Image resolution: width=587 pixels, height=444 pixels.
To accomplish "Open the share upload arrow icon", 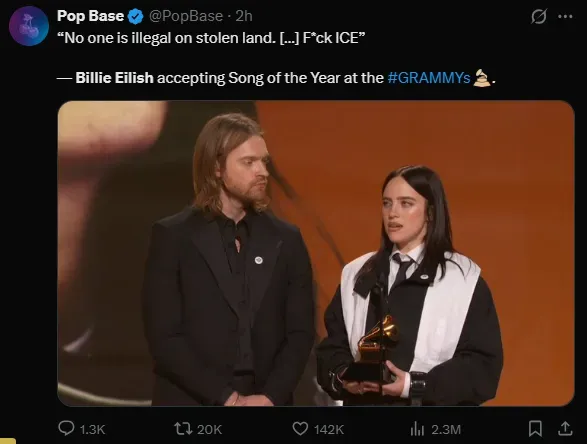I will pos(565,429).
